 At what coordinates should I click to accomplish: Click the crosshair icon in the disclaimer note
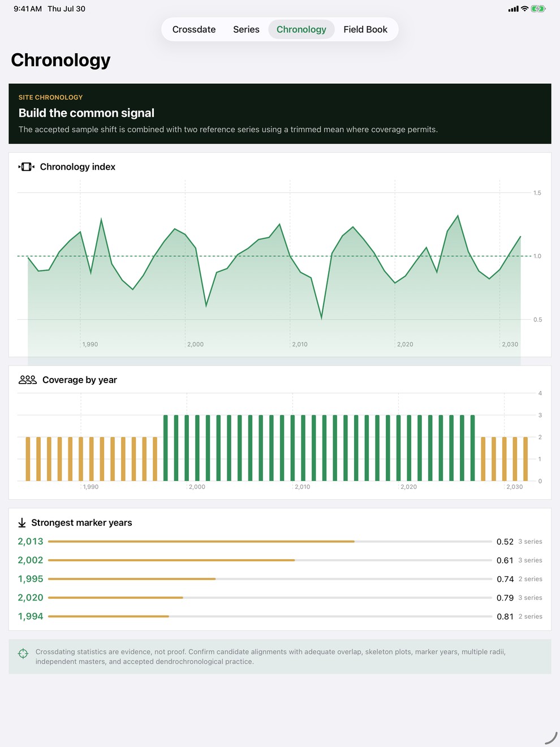pyautogui.click(x=23, y=654)
